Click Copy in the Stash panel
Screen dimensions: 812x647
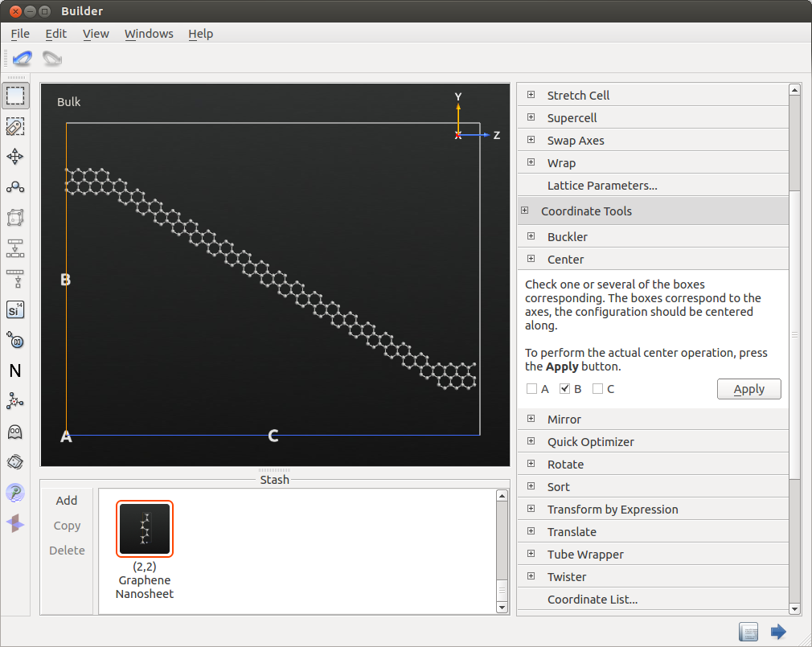coord(67,526)
